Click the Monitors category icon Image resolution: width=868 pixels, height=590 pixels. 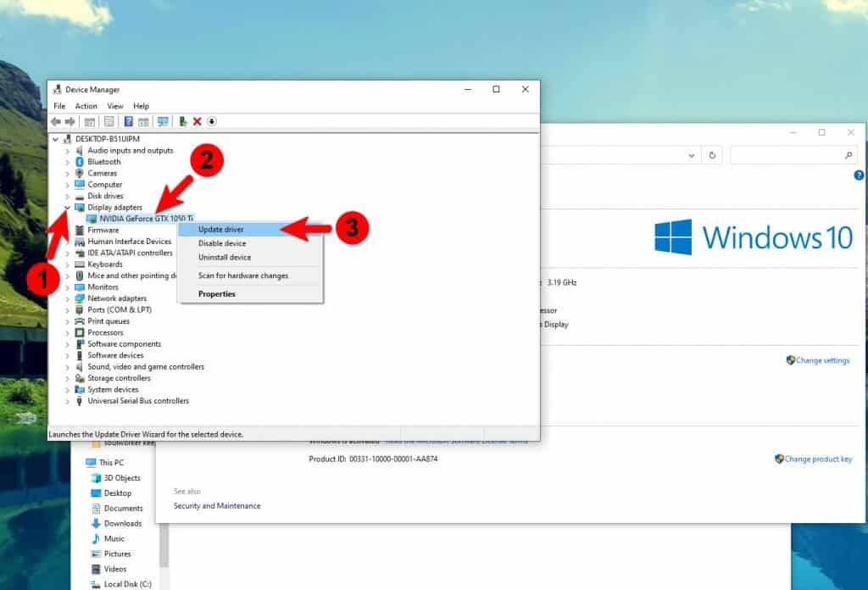80,287
